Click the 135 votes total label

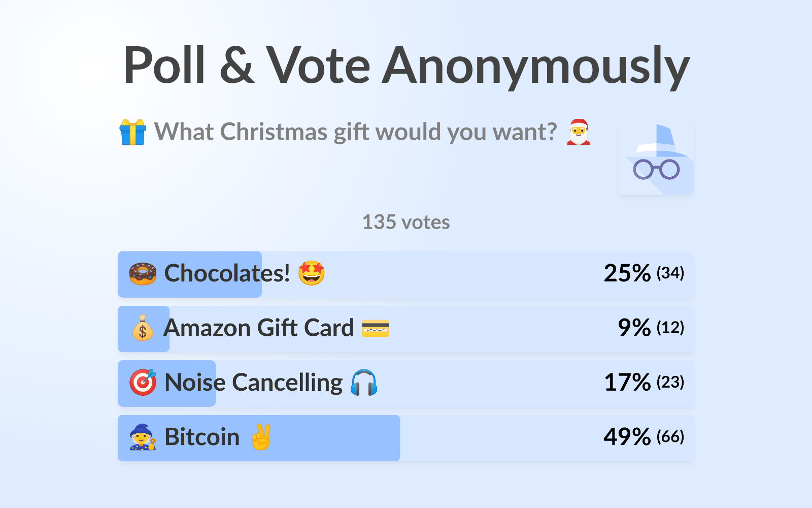(x=406, y=223)
